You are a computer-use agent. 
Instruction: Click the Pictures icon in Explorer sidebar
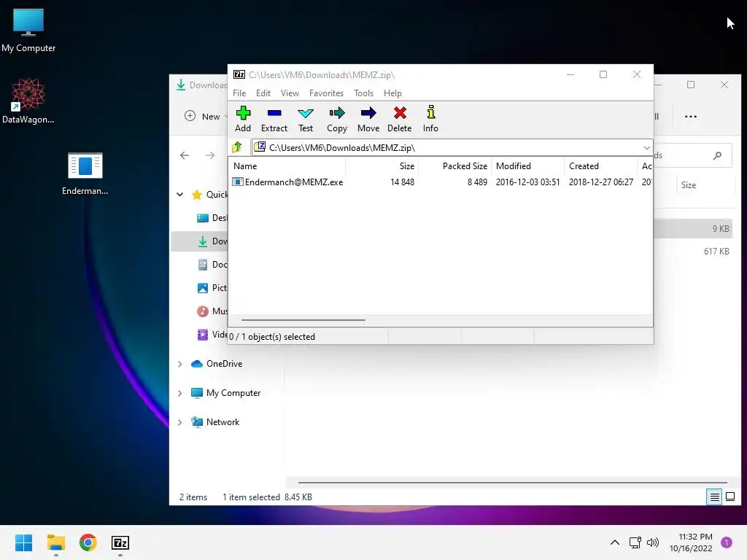(x=203, y=287)
